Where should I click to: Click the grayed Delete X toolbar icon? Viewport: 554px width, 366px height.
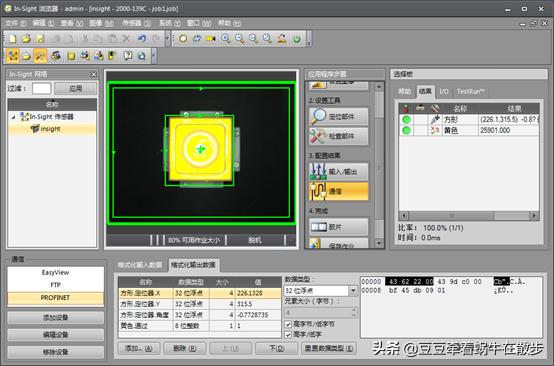[126, 39]
